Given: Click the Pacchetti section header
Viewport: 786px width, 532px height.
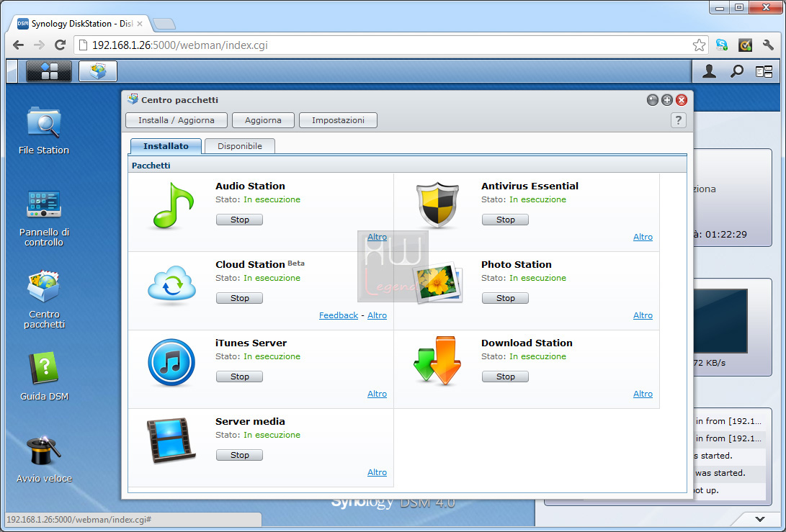Looking at the screenshot, I should pyautogui.click(x=407, y=166).
